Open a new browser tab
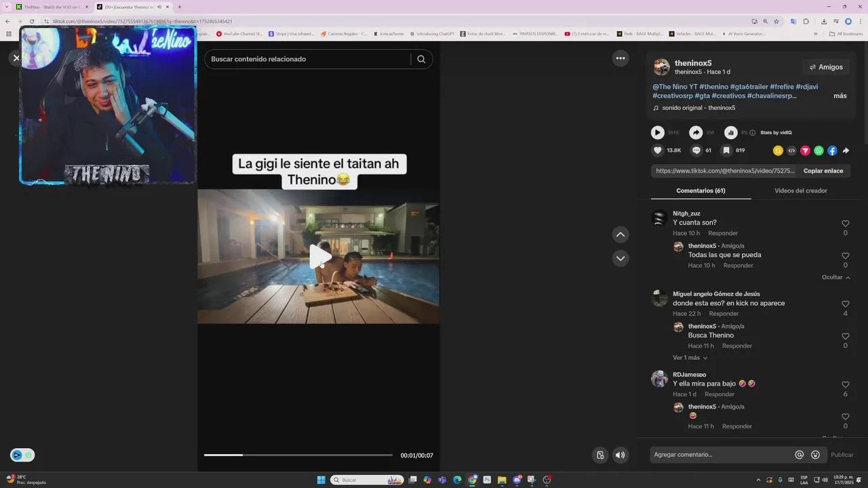 click(x=180, y=7)
